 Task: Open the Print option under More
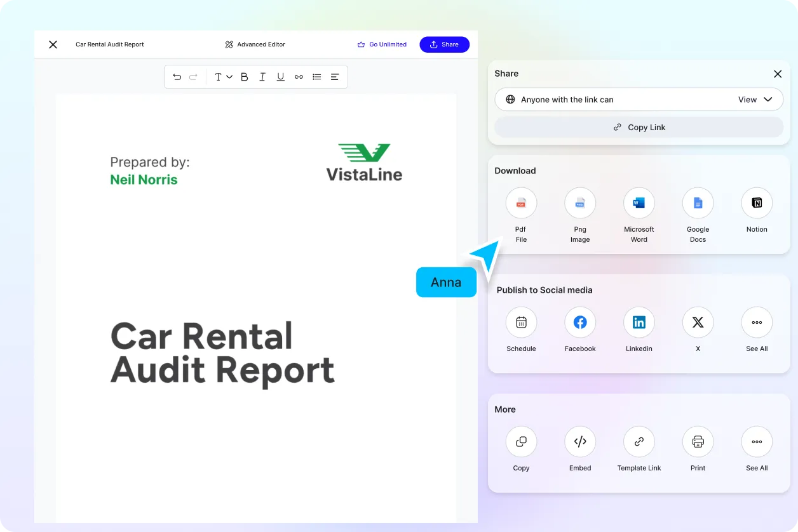[x=698, y=441]
